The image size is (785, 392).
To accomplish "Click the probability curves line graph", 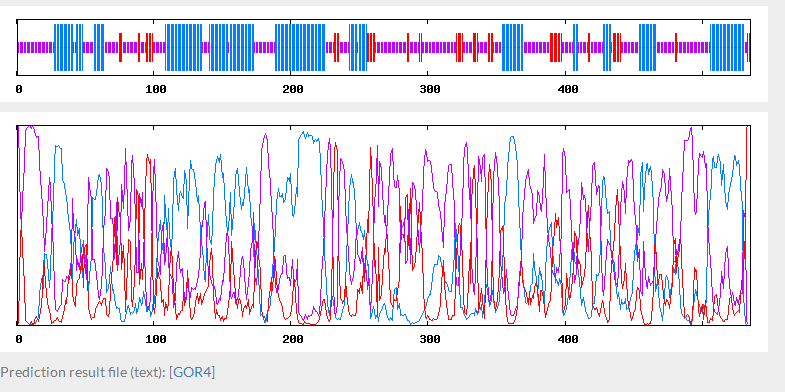I will pos(383,232).
